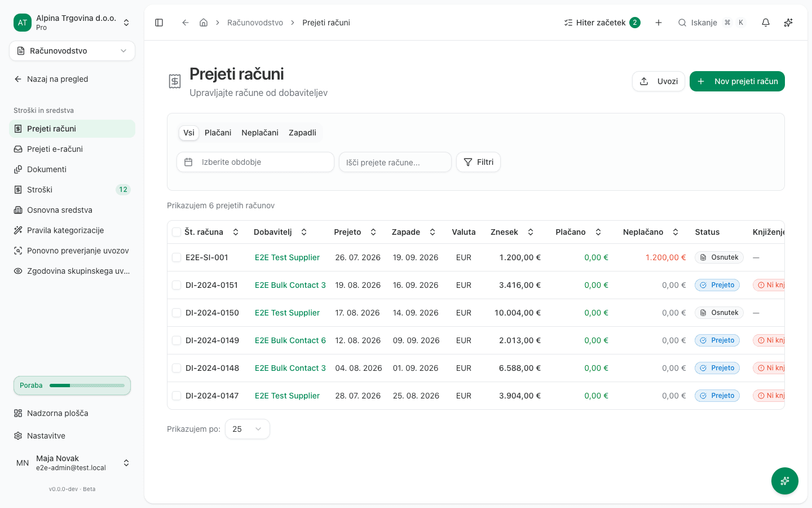The width and height of the screenshot is (812, 508).
Task: Open E2E Bulk Contact 6 supplier link
Action: pyautogui.click(x=290, y=340)
